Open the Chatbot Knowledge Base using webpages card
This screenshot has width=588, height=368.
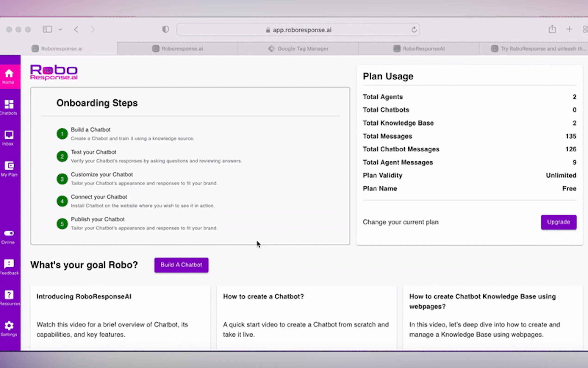point(493,318)
